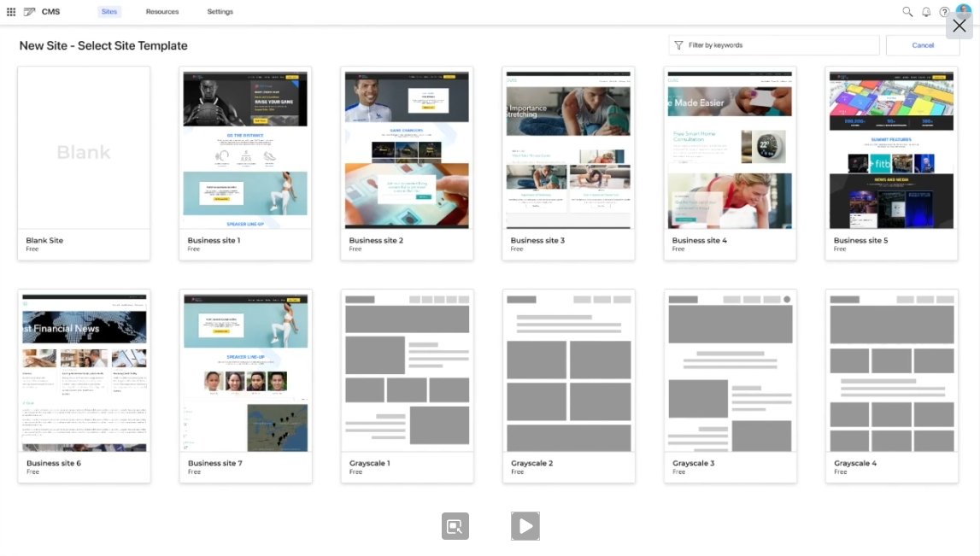Image resolution: width=980 pixels, height=556 pixels.
Task: Open the help question-mark icon
Action: (x=944, y=12)
